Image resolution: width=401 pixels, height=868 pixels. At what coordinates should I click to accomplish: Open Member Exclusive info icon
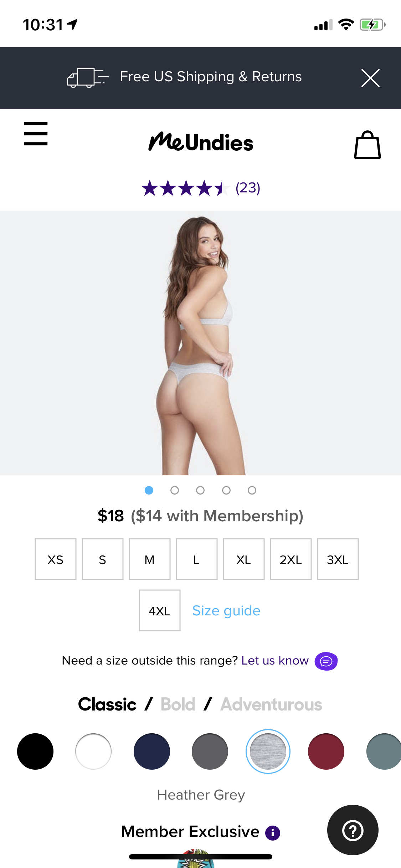273,833
